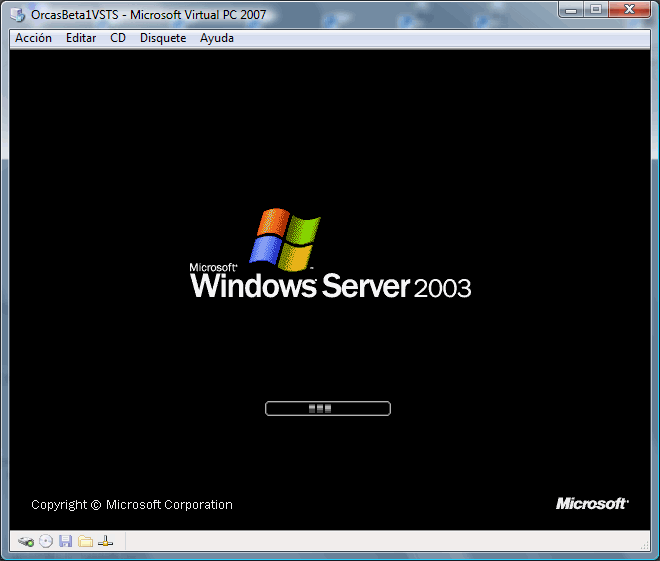The width and height of the screenshot is (660, 561).
Task: Open the Disquete menu
Action: tap(163, 38)
